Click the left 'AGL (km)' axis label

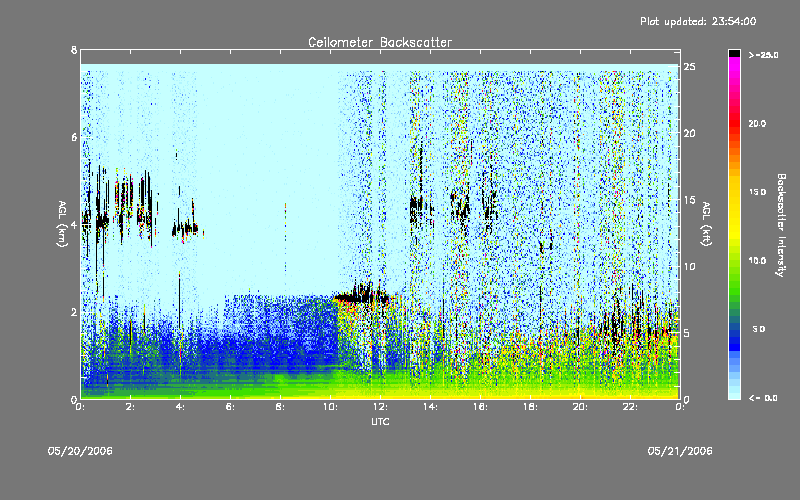tap(62, 224)
